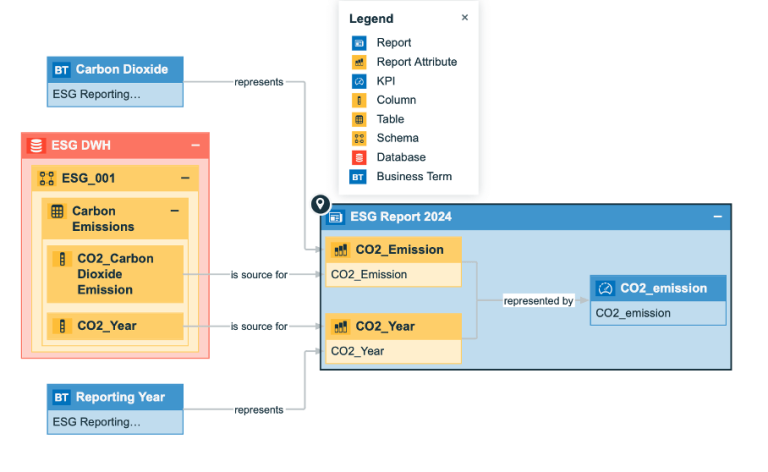
Task: Click 'ESG Reporting…' under Carbon Dioxide
Action: [x=96, y=94]
